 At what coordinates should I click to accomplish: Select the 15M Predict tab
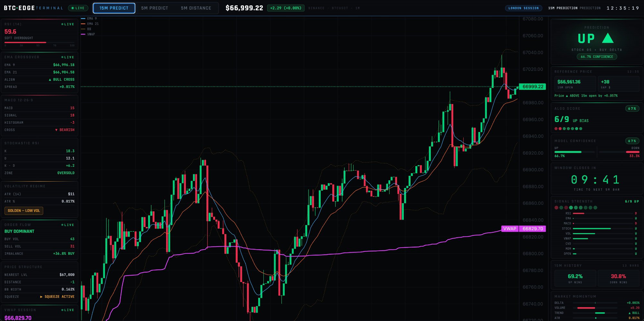point(114,8)
